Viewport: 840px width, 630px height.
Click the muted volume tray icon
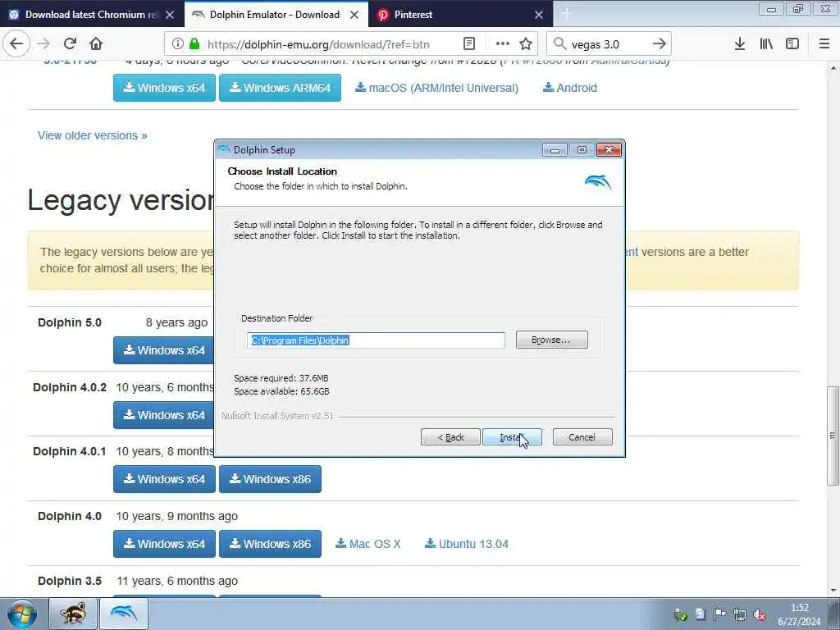(x=760, y=614)
